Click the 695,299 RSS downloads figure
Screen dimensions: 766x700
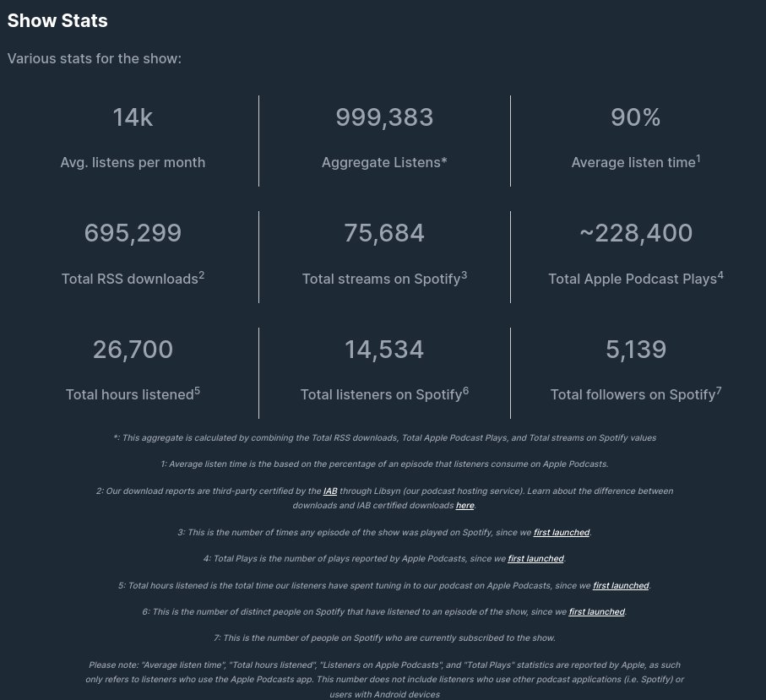[x=133, y=233]
